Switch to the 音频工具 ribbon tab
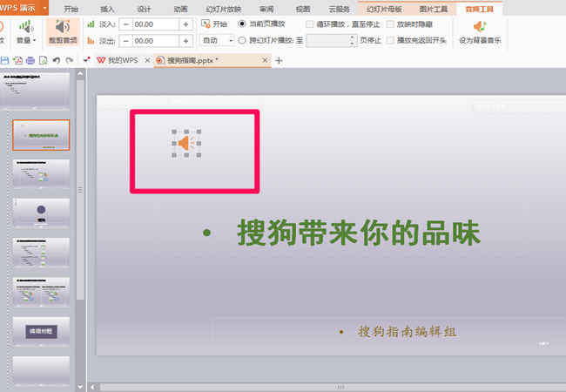 [480, 9]
